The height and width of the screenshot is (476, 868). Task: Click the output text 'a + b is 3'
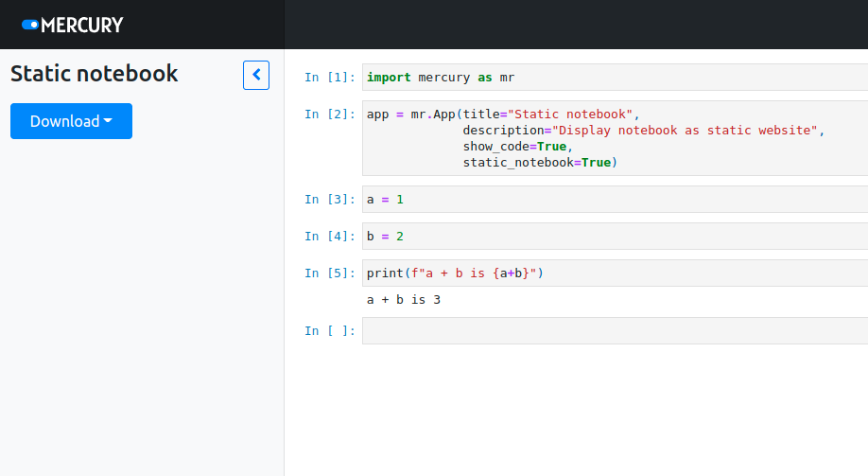pyautogui.click(x=404, y=300)
